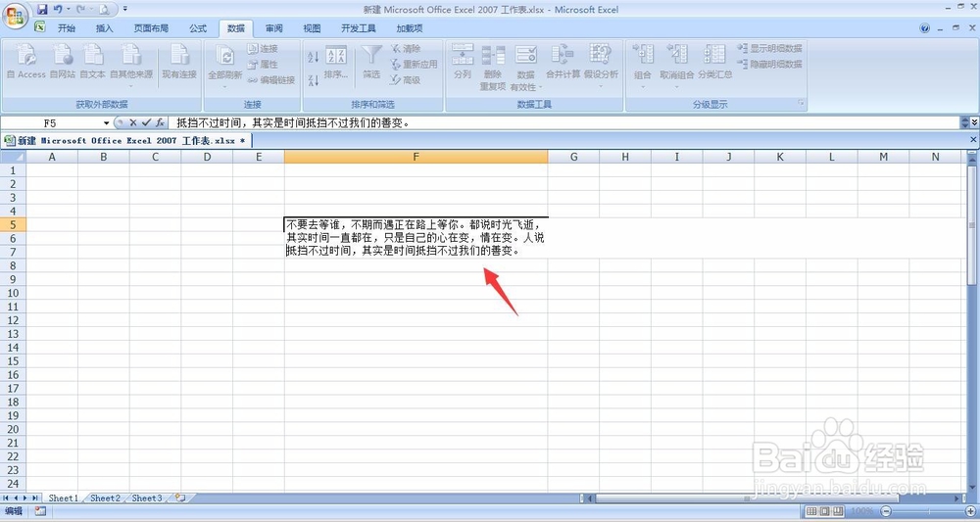This screenshot has height=522, width=980.
Task: Switch to the 公式 tab
Action: [x=198, y=28]
